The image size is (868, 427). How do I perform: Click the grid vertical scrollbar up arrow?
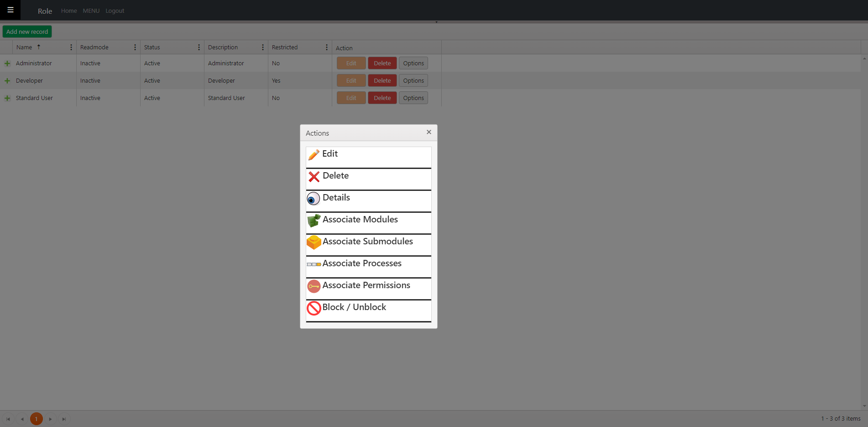click(864, 58)
